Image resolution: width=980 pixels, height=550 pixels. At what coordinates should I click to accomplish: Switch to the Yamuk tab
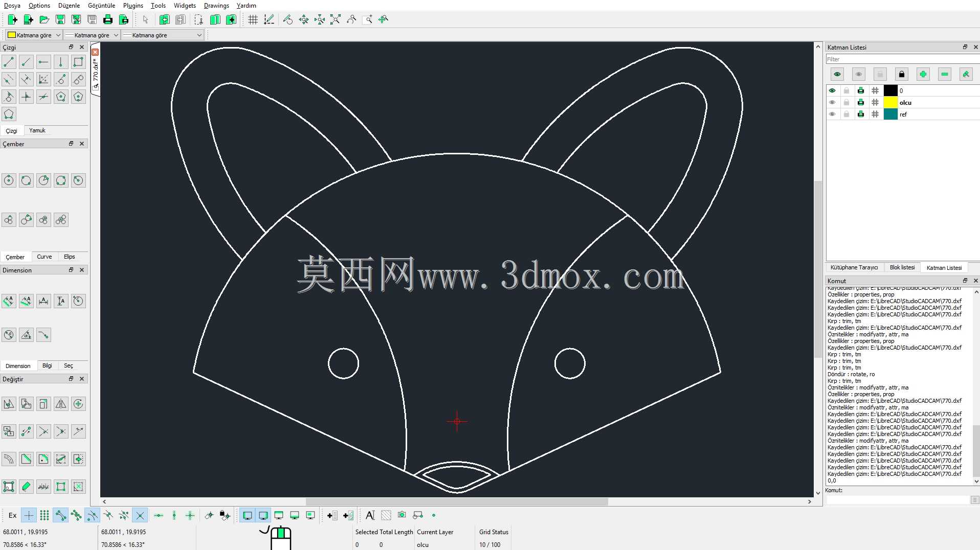(x=37, y=130)
